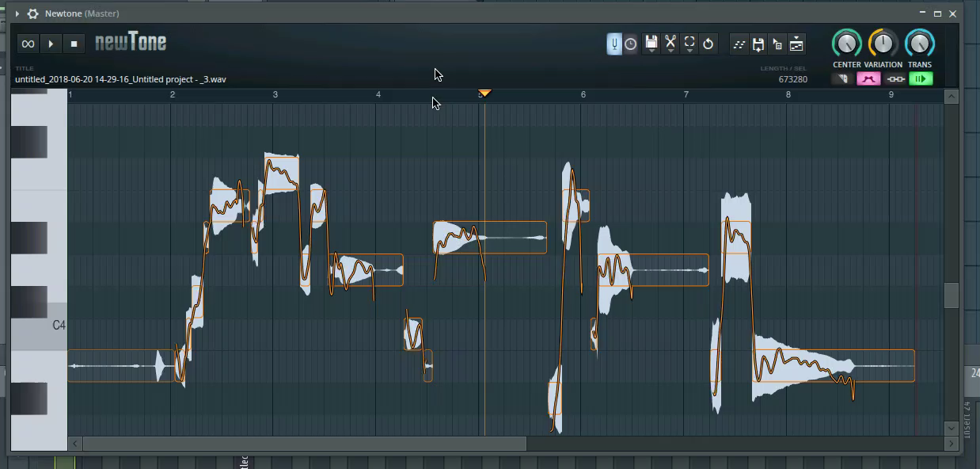Viewport: 980px width, 469px height.
Task: Open the Newtone gear settings icon
Action: pyautogui.click(x=32, y=13)
